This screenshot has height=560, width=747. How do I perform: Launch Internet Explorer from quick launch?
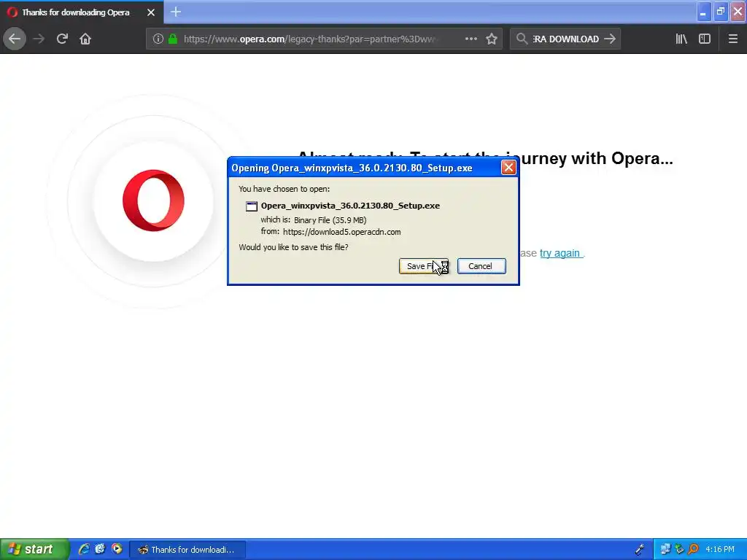(84, 550)
